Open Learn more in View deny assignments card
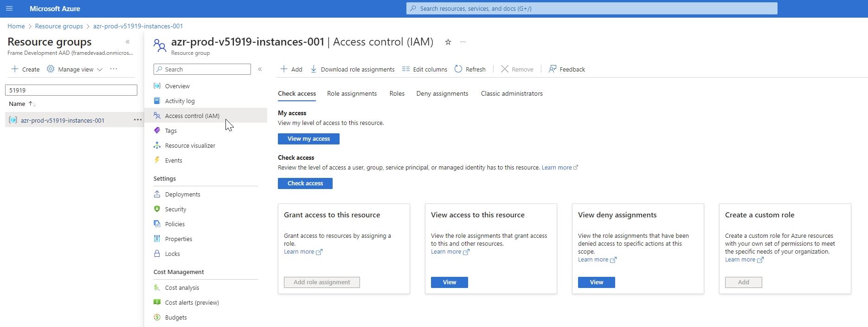868x327 pixels. [x=597, y=260]
